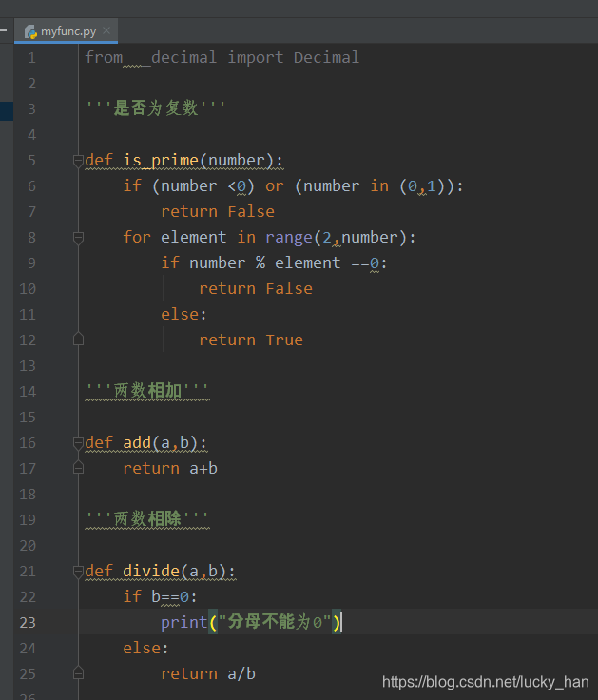
Task: Click fold end marker at line 25
Action: click(78, 673)
